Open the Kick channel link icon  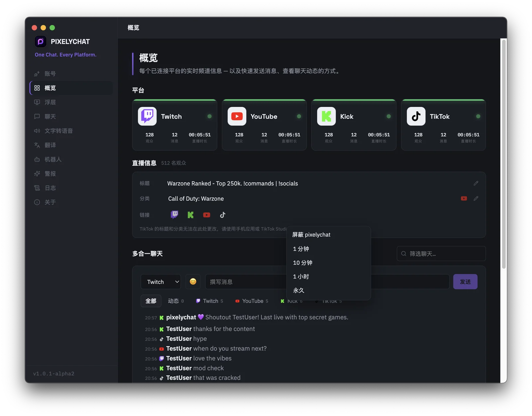point(191,215)
